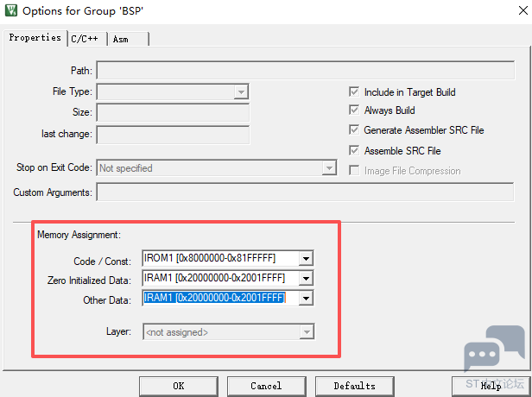
Task: Click the Path text field
Action: (313, 70)
